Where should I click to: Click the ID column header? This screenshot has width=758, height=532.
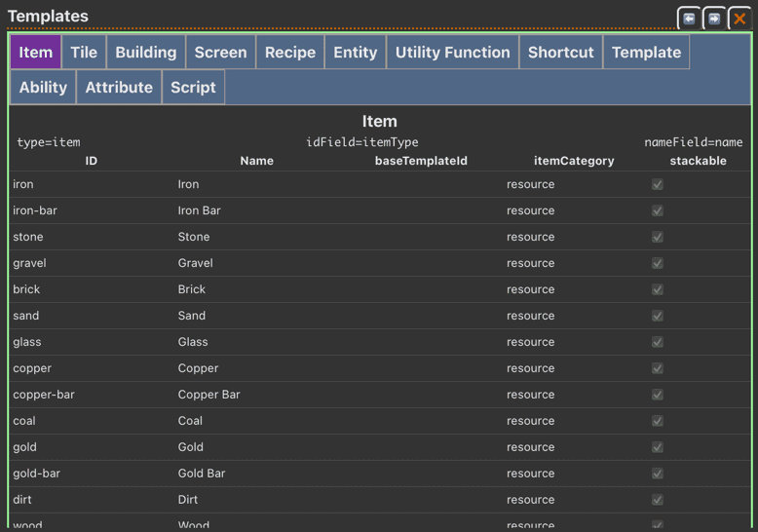click(x=92, y=161)
